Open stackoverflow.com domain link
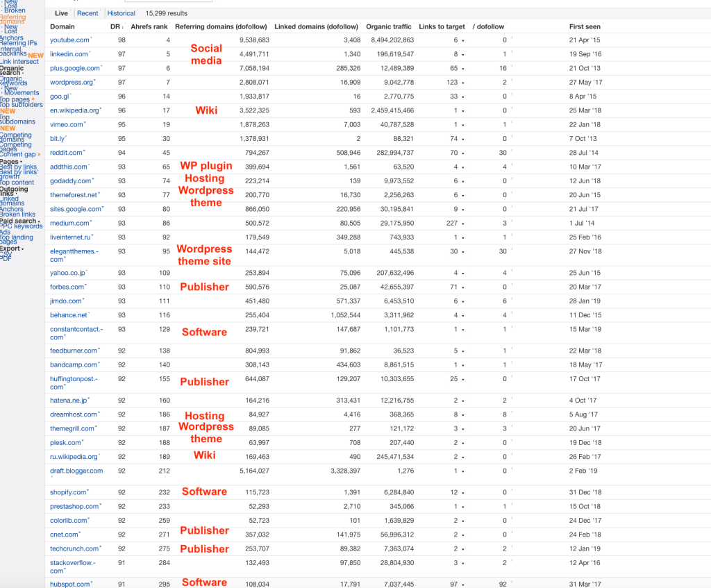Image resolution: width=711 pixels, height=588 pixels. pos(73,566)
